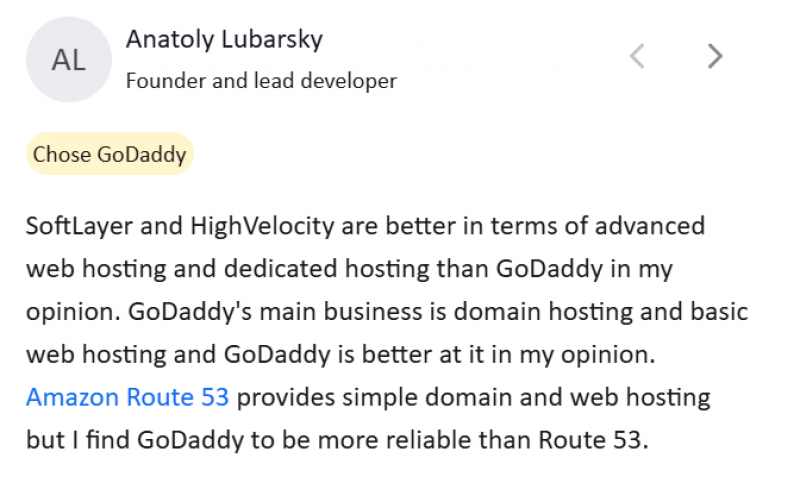Click the word SoftLayer in the review

pos(78,225)
